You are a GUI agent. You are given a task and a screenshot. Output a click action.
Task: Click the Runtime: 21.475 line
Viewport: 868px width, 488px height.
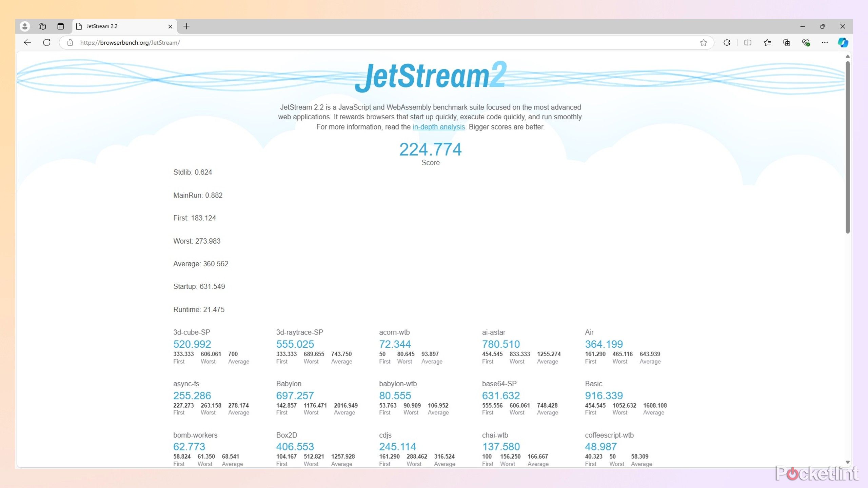199,310
